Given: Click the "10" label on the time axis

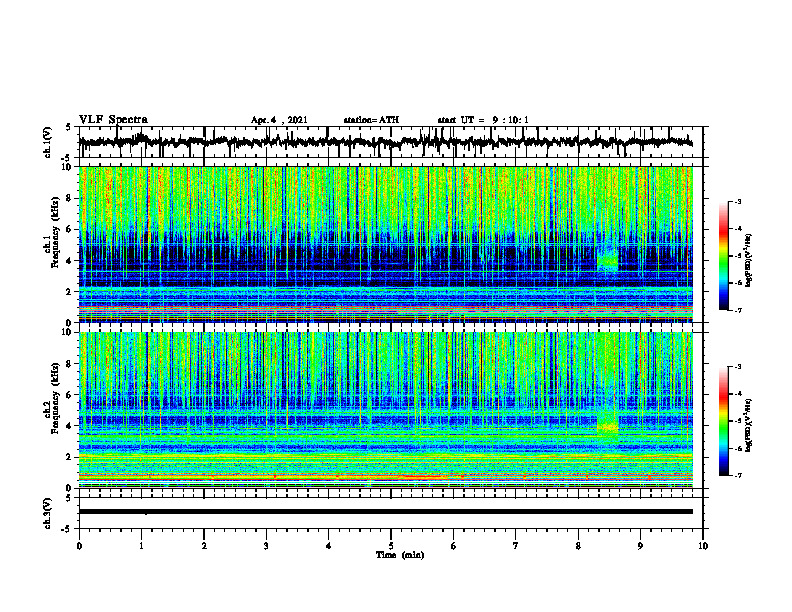Looking at the screenshot, I should tap(703, 546).
